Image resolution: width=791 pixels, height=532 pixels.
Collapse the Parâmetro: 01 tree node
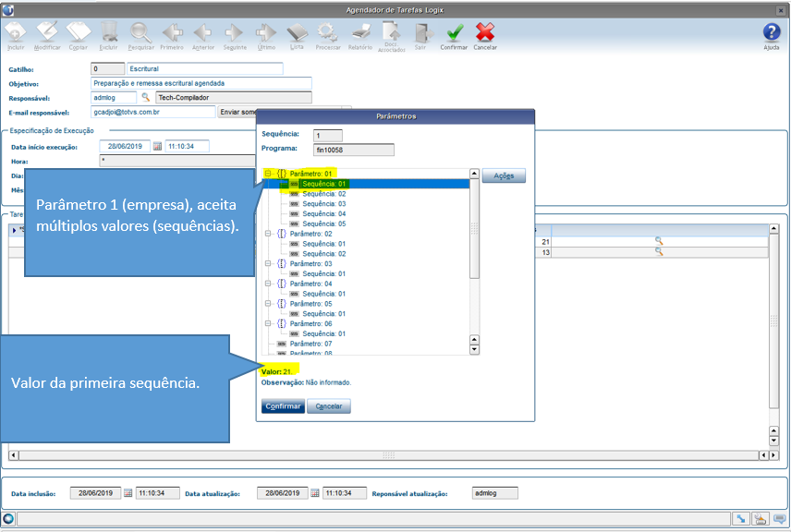click(268, 174)
